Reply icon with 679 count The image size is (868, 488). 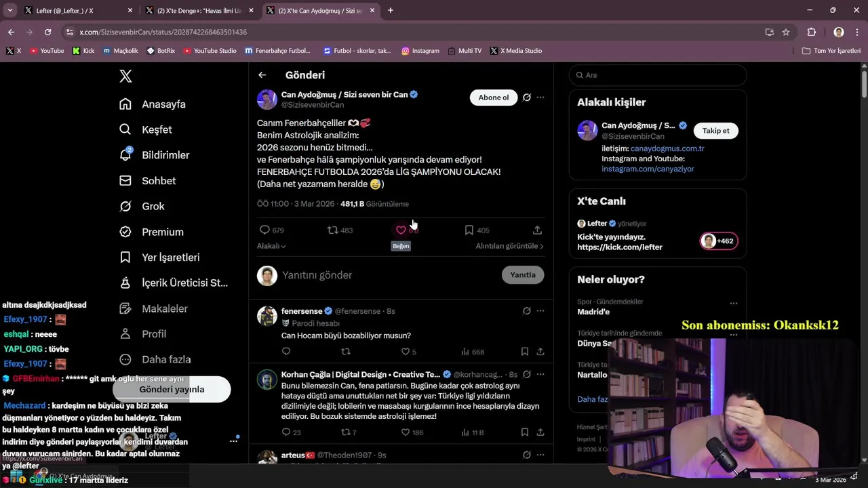pos(265,230)
